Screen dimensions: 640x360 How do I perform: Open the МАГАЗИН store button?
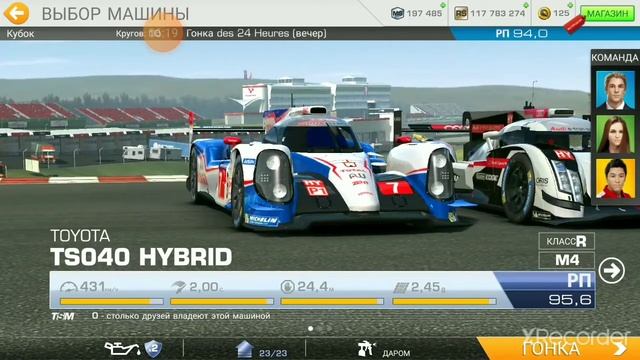[x=607, y=13]
